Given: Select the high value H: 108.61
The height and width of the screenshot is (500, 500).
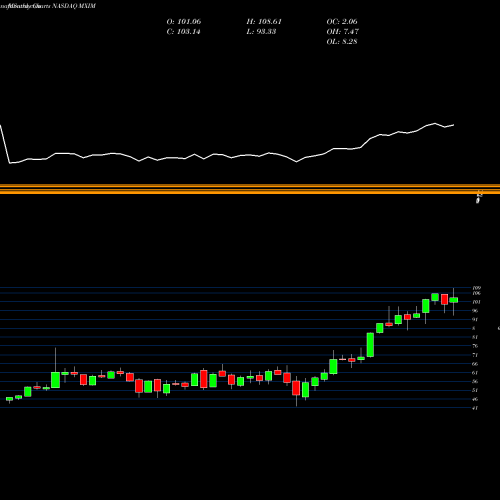Looking at the screenshot, I should click(264, 22).
